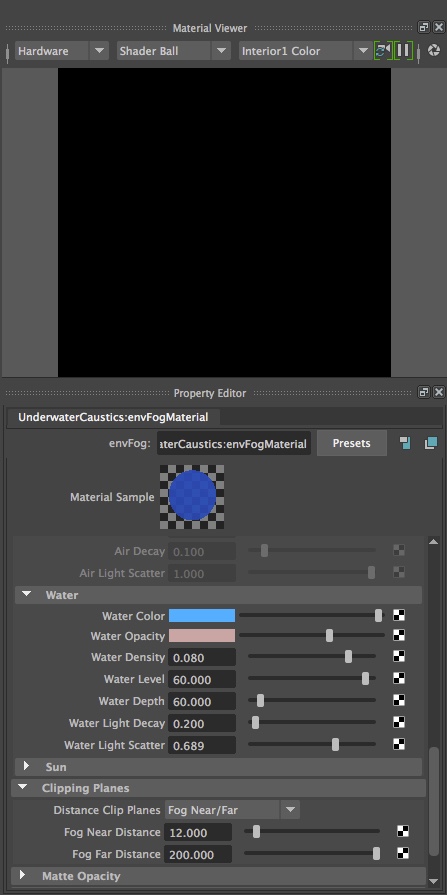Click the Water Depth value field
447x895 pixels.
pyautogui.click(x=202, y=701)
